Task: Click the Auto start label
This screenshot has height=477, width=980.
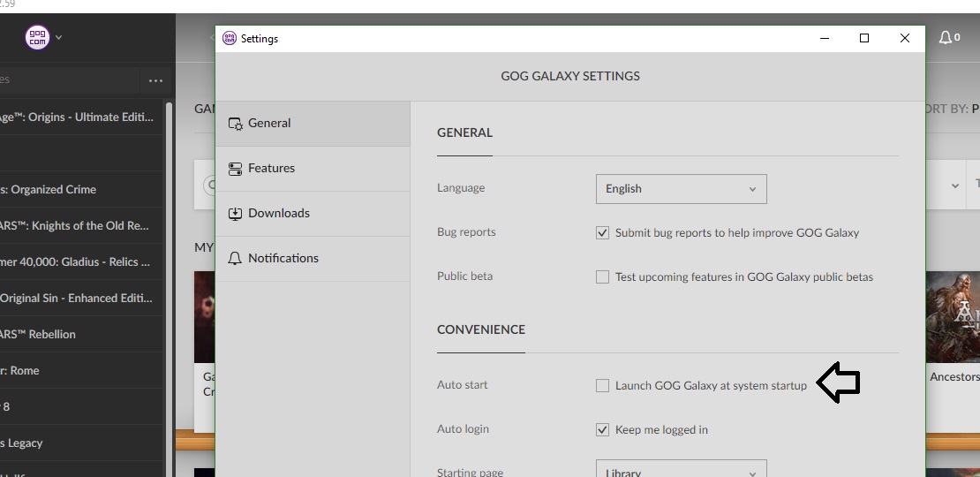Action: coord(463,385)
